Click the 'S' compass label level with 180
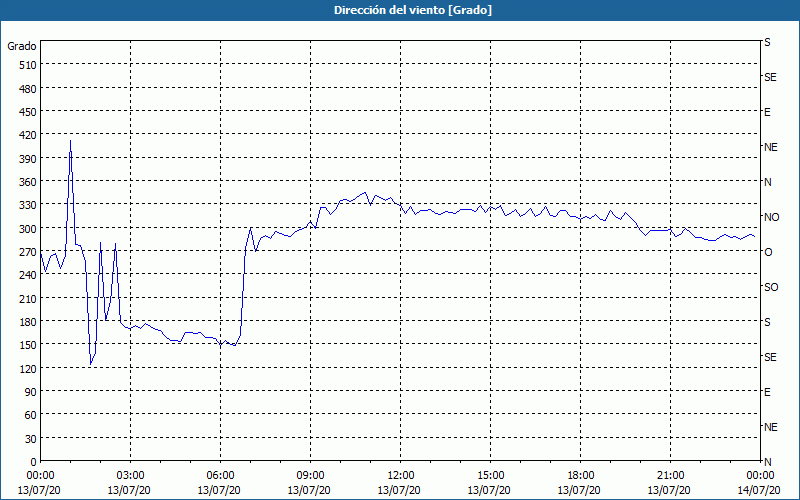The height and width of the screenshot is (500, 800). click(767, 322)
